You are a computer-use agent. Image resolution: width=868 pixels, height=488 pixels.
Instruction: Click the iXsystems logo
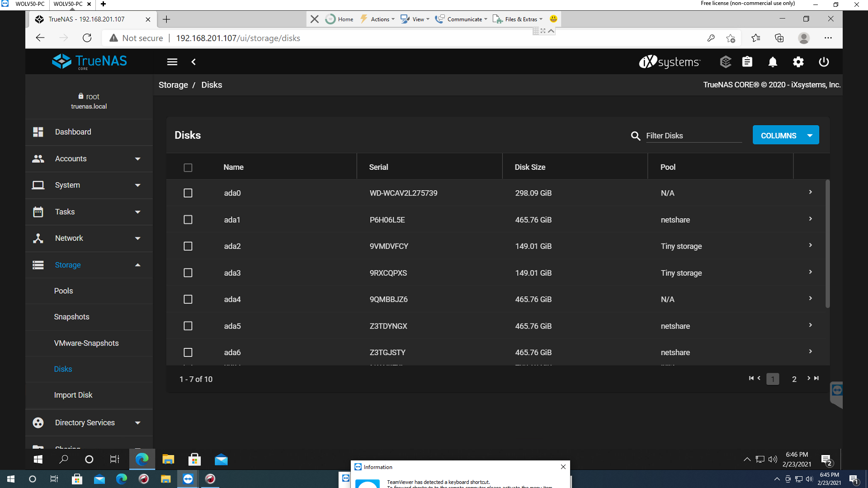click(670, 62)
